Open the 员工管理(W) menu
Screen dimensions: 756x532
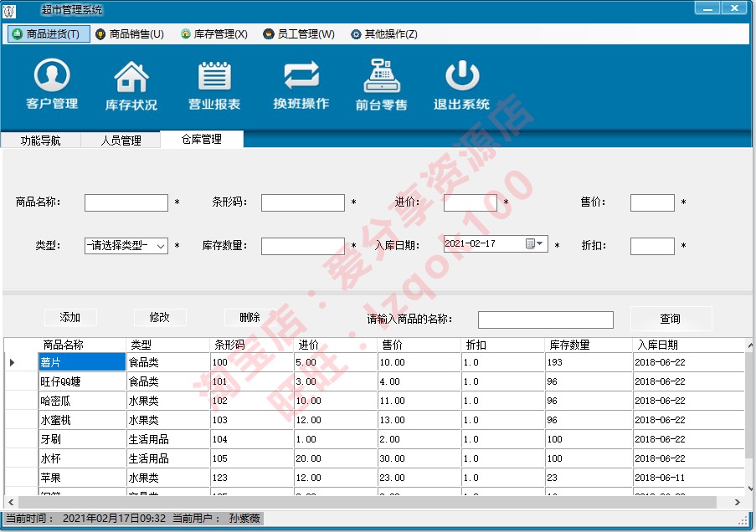click(299, 33)
